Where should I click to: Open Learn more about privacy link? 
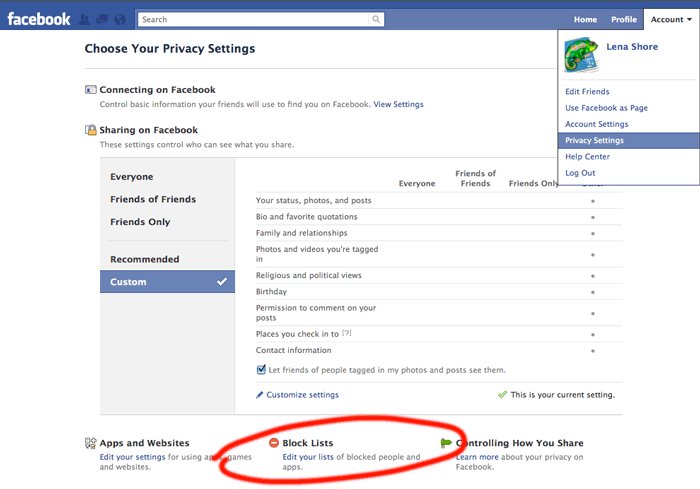click(x=477, y=457)
